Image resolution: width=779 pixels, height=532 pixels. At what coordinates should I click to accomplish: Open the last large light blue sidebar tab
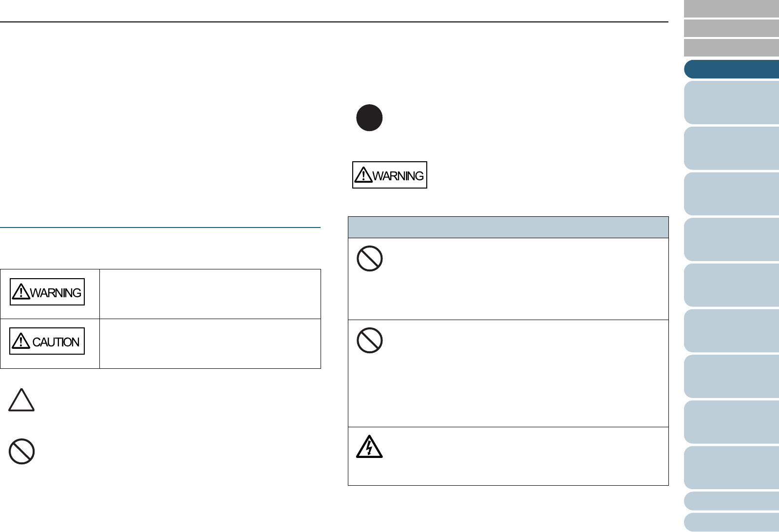tap(731, 468)
